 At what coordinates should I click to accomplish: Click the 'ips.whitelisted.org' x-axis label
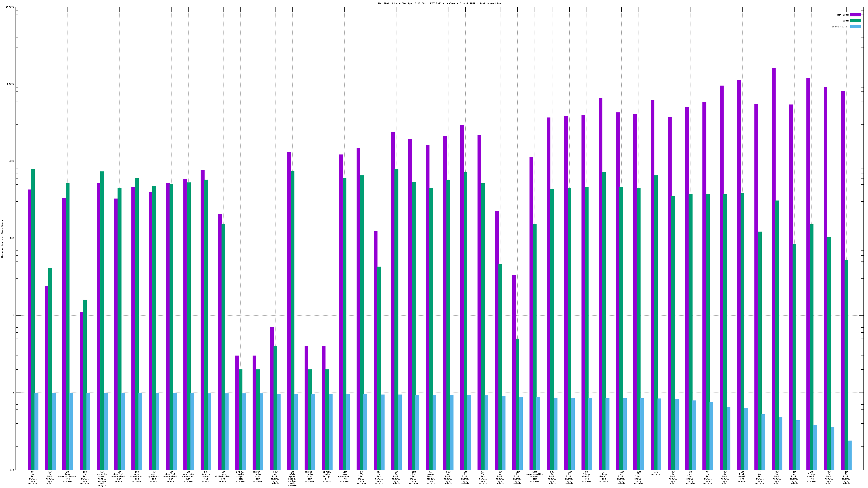pos(223,476)
